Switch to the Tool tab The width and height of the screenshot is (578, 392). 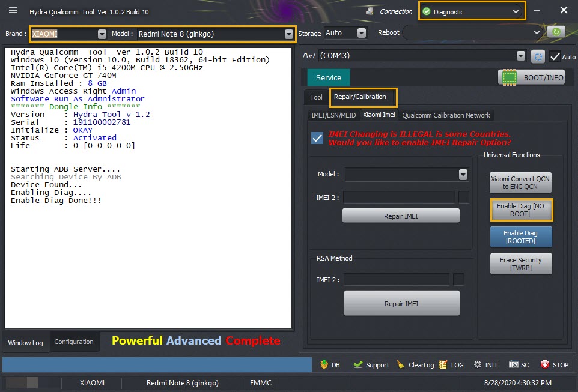(x=316, y=97)
